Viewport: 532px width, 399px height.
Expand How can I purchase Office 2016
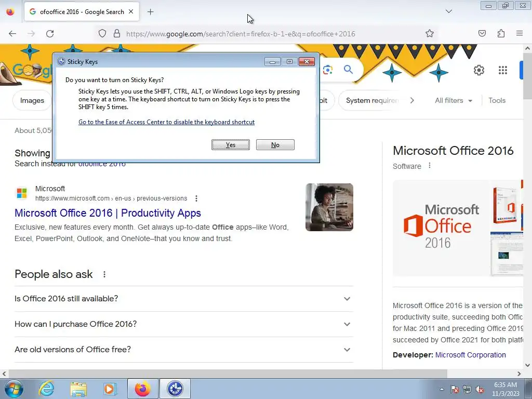[x=184, y=324]
